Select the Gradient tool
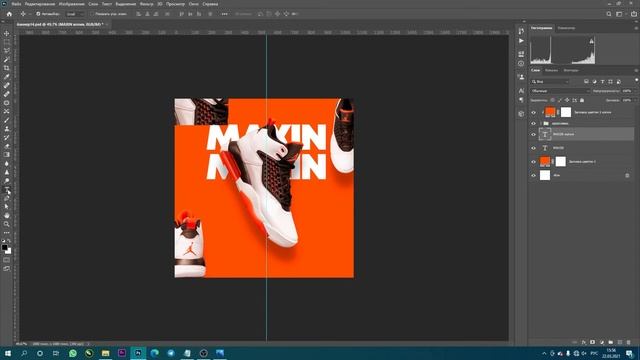The height and width of the screenshot is (360, 640). 7,155
